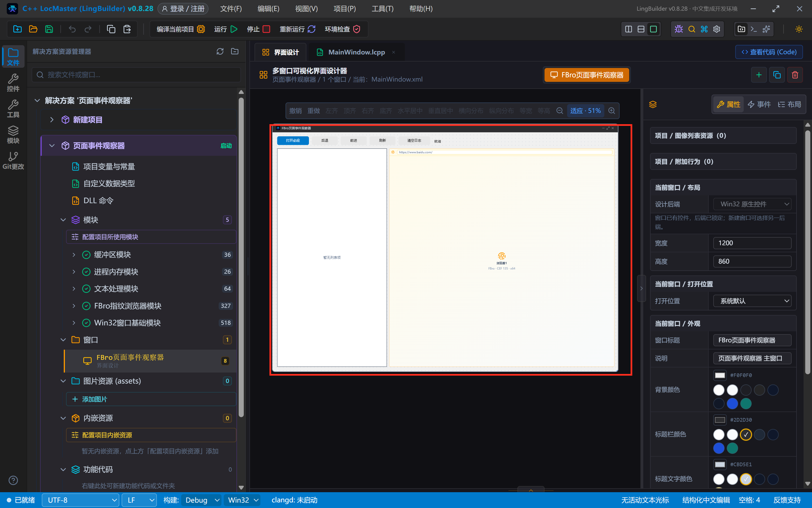The width and height of the screenshot is (812, 508).
Task: Click the compile current project chip icon
Action: [x=201, y=29]
